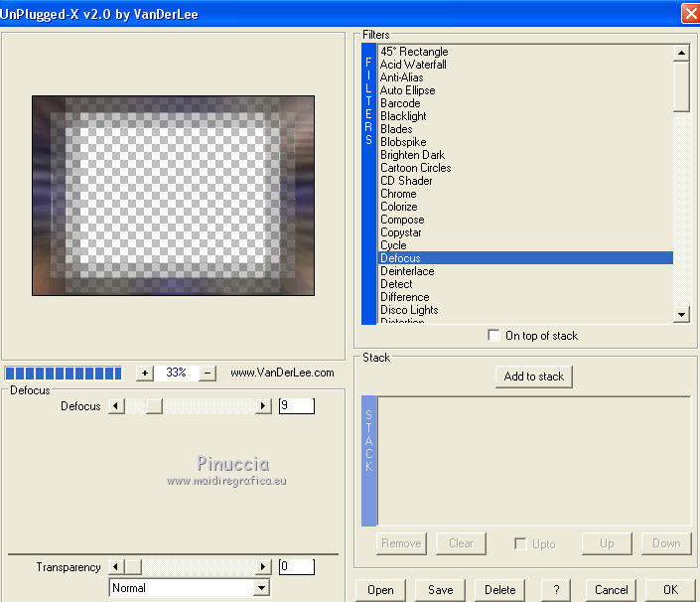The height and width of the screenshot is (602, 700).
Task: Toggle the Upto checkbox
Action: [520, 543]
